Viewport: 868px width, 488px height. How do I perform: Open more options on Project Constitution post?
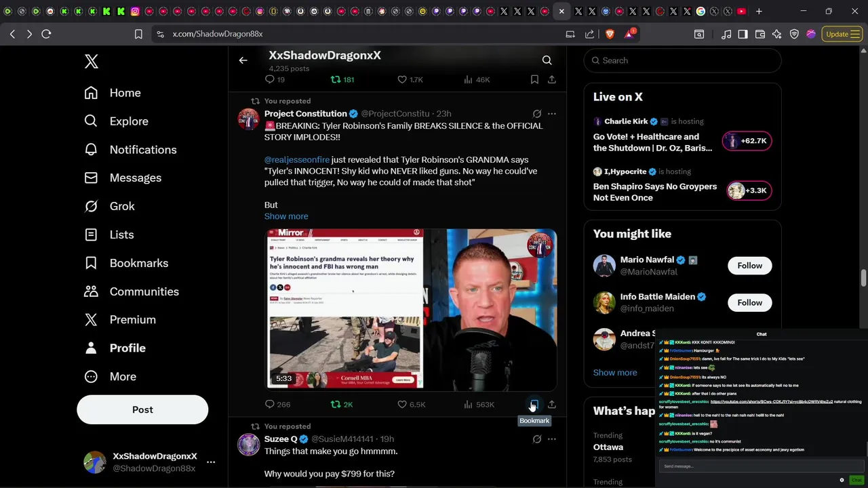pyautogui.click(x=552, y=114)
